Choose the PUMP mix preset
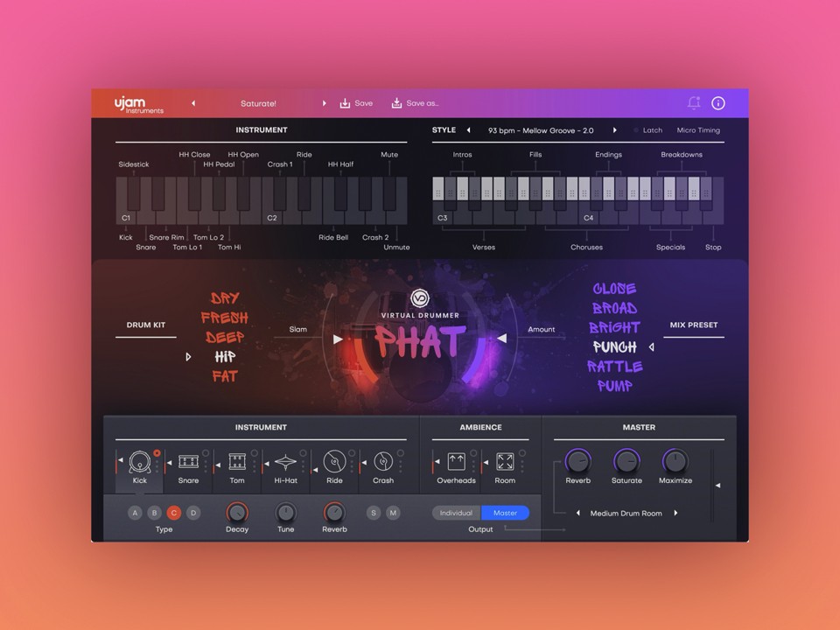840x630 pixels. (614, 386)
